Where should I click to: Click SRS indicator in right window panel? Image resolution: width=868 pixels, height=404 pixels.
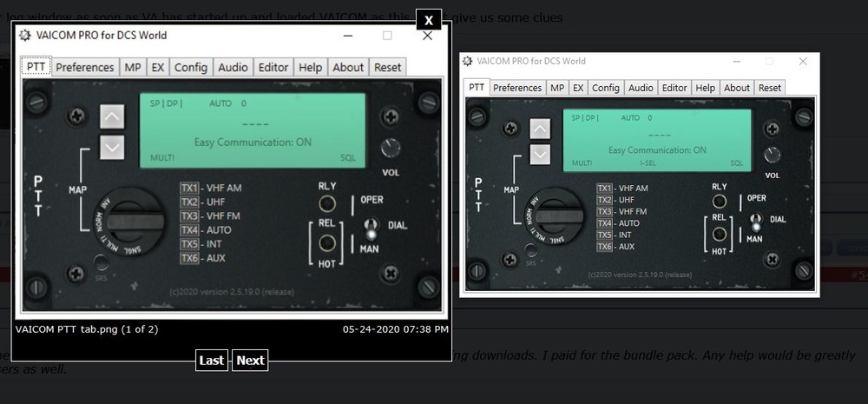pyautogui.click(x=531, y=250)
